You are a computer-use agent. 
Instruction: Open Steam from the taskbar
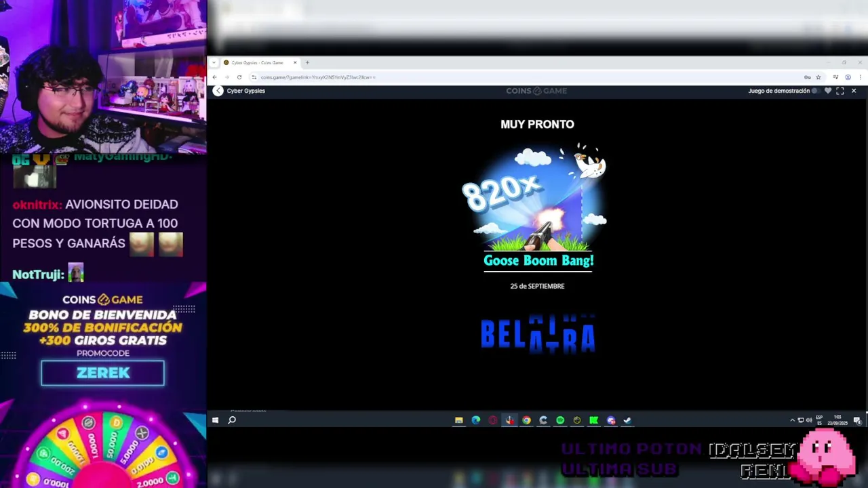pyautogui.click(x=627, y=420)
